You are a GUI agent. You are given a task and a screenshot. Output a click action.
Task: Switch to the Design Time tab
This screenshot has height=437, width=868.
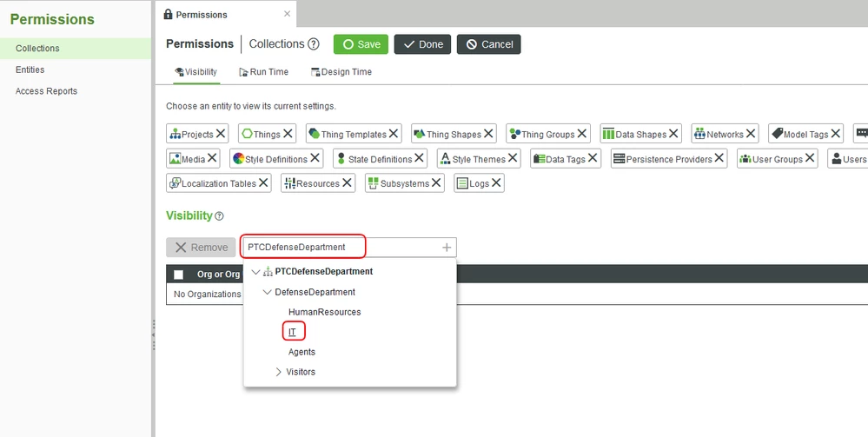tap(341, 72)
